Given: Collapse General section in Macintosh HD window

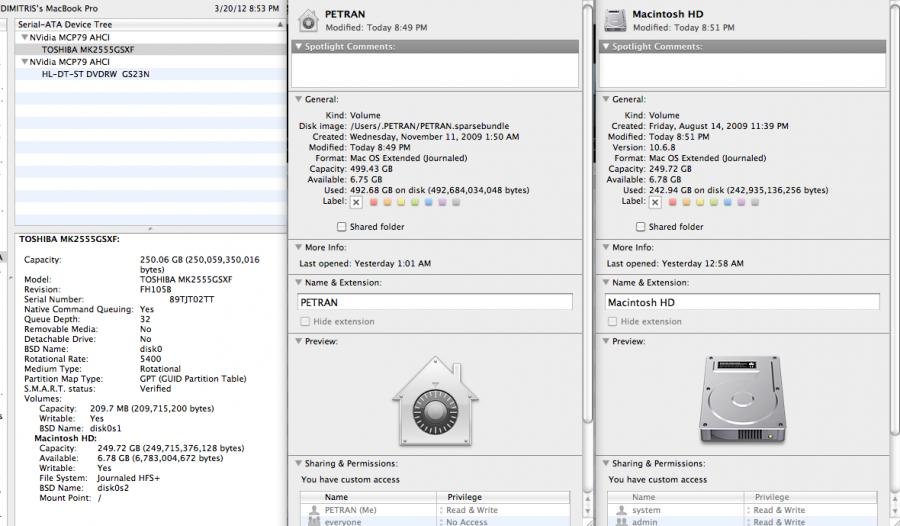Looking at the screenshot, I should point(606,99).
